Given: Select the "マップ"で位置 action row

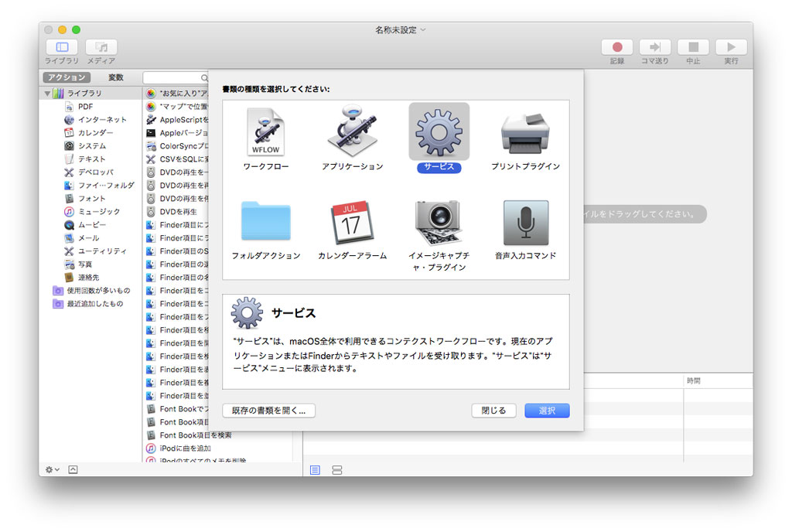Looking at the screenshot, I should [x=176, y=107].
